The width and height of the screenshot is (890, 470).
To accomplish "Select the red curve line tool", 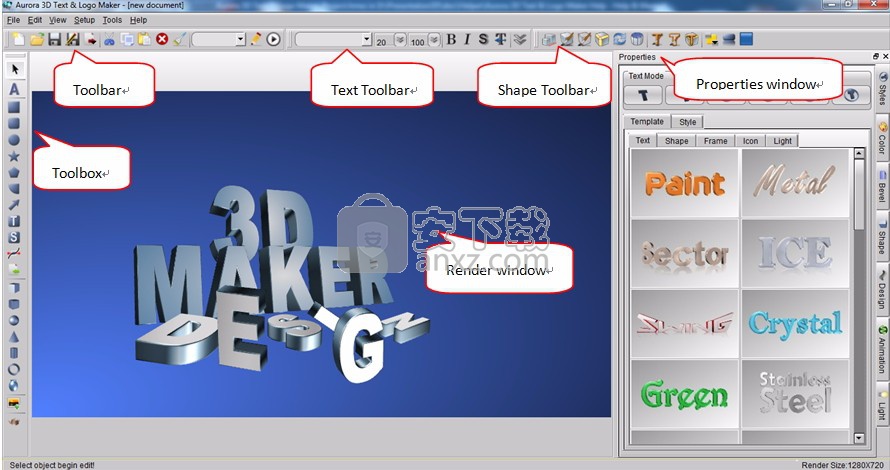I will pyautogui.click(x=14, y=254).
